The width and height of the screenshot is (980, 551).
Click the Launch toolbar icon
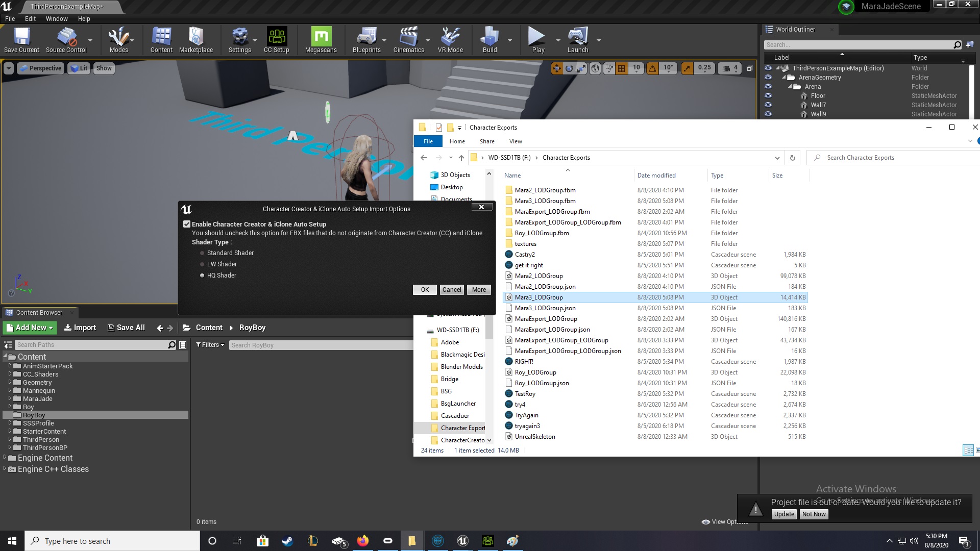point(578,40)
